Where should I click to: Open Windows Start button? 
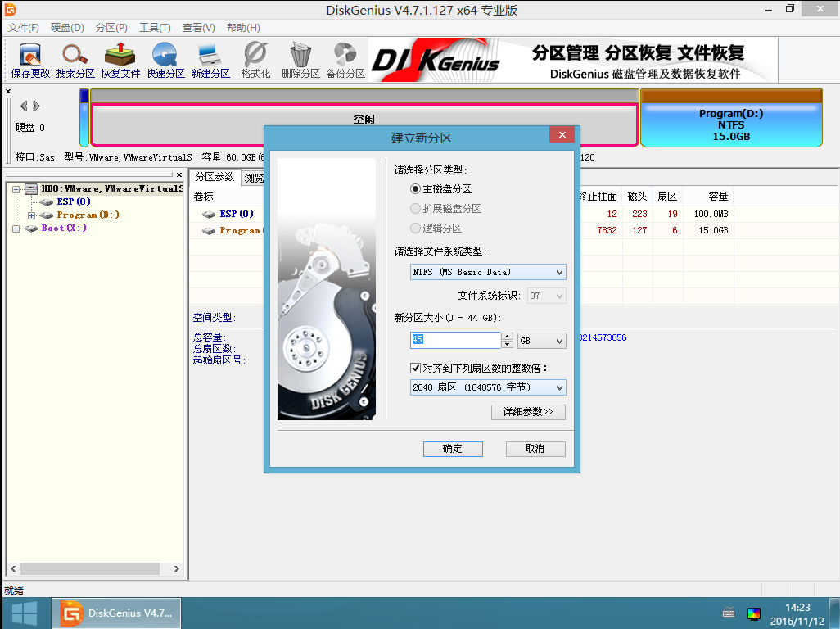pyautogui.click(x=24, y=613)
